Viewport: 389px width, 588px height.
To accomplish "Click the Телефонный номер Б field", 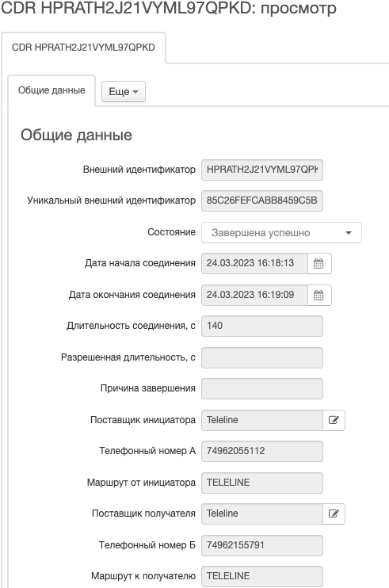I will click(262, 545).
